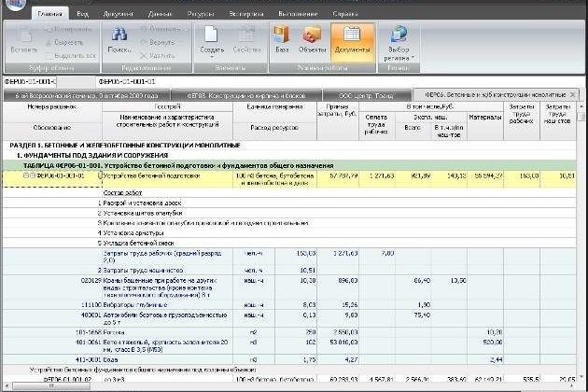588x392 pixels.
Task: Toggle the second tree box beside ФЕР06-01-001-01
Action: (33, 175)
